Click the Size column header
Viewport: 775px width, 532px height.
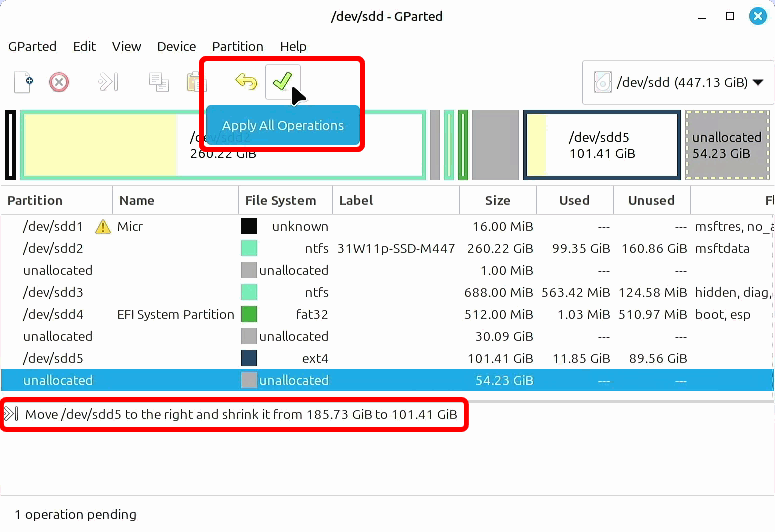tap(497, 200)
